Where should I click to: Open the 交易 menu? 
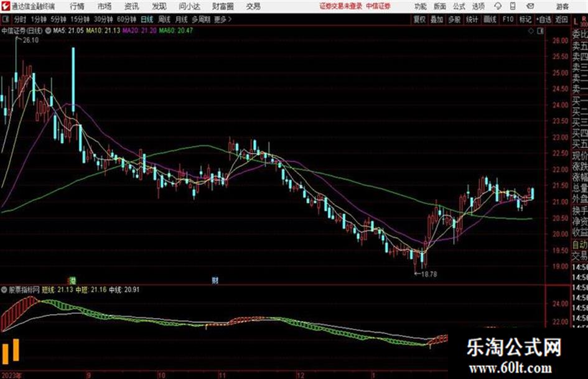coord(253,6)
